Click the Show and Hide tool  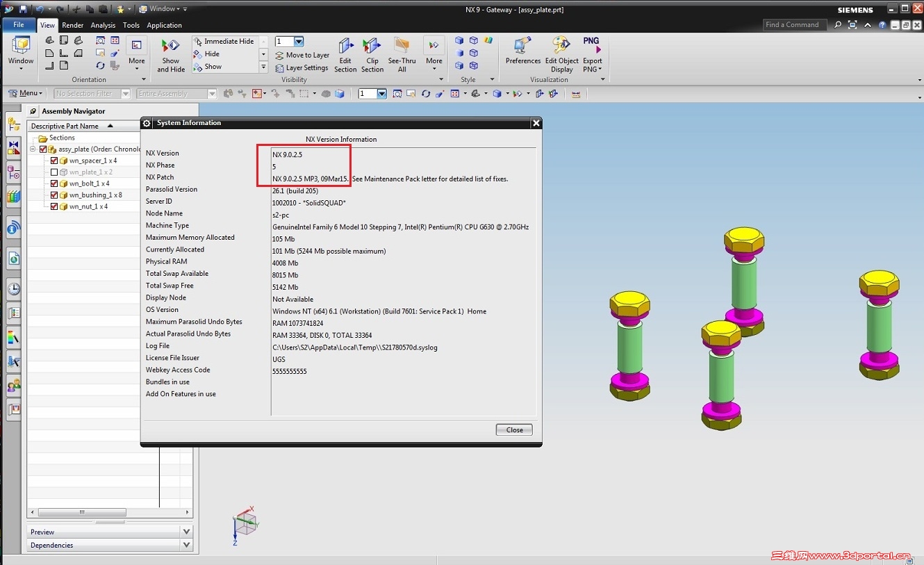pyautogui.click(x=171, y=55)
